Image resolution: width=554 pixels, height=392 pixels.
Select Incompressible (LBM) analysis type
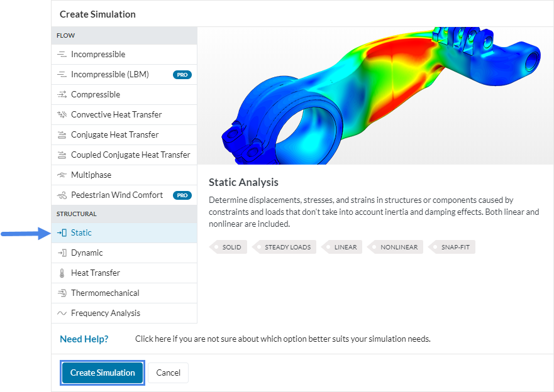109,75
